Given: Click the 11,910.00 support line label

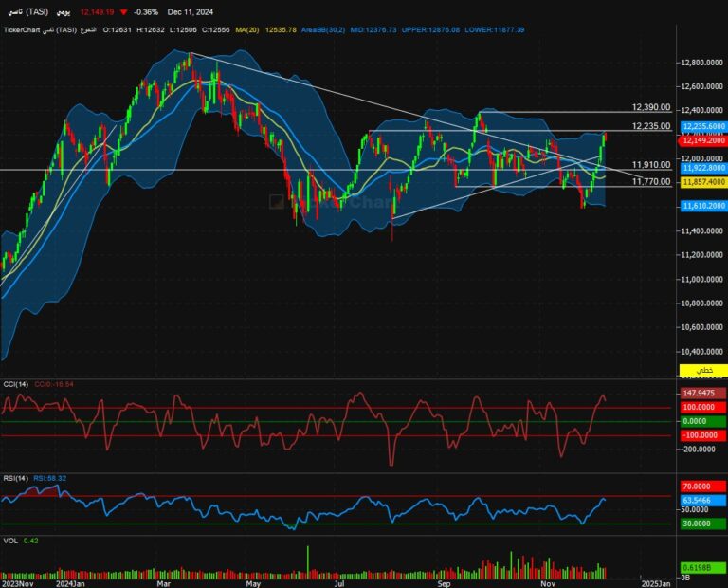Looking at the screenshot, I should pyautogui.click(x=651, y=165).
